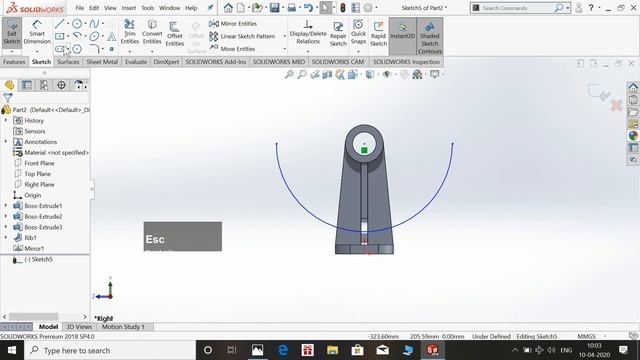
Task: Select the Spline sketch tool
Action: click(x=94, y=24)
